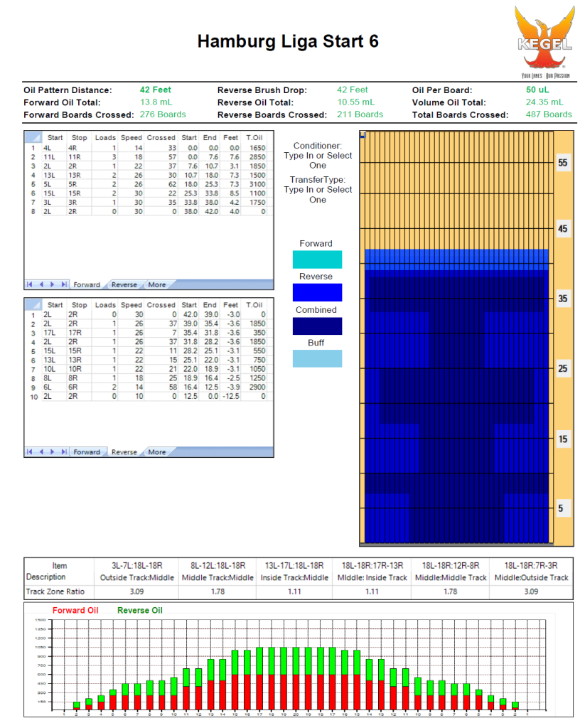Click the Buff light blue swatch
Viewport: 585px width, 728px height.
[317, 358]
